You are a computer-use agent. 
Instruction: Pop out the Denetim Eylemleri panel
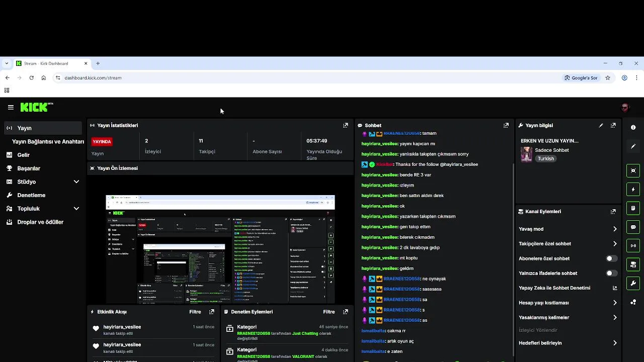click(x=346, y=312)
